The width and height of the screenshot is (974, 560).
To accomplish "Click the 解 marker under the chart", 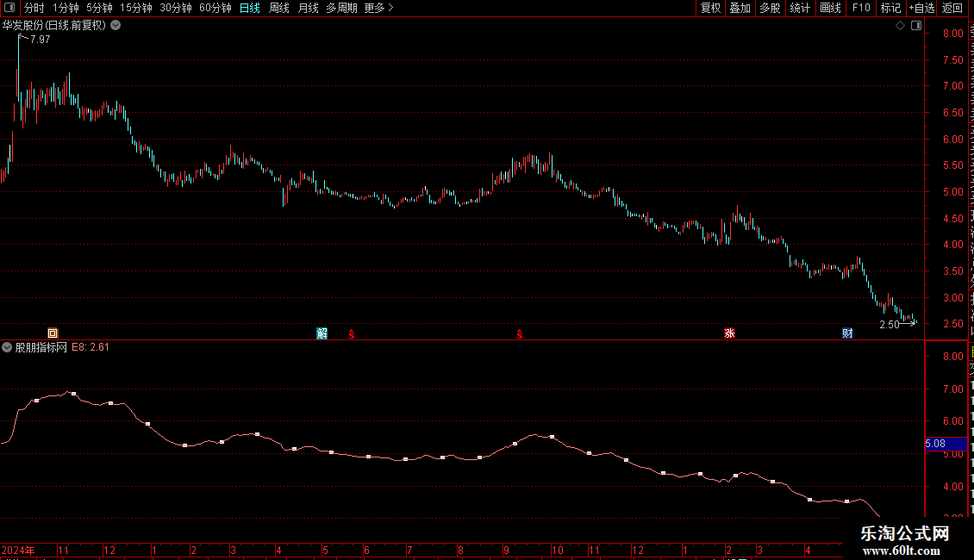I will tap(322, 333).
